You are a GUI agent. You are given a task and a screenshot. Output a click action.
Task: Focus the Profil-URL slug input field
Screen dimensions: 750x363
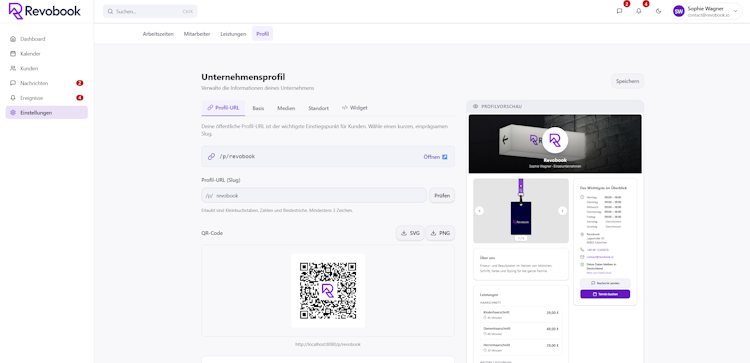[x=314, y=196]
